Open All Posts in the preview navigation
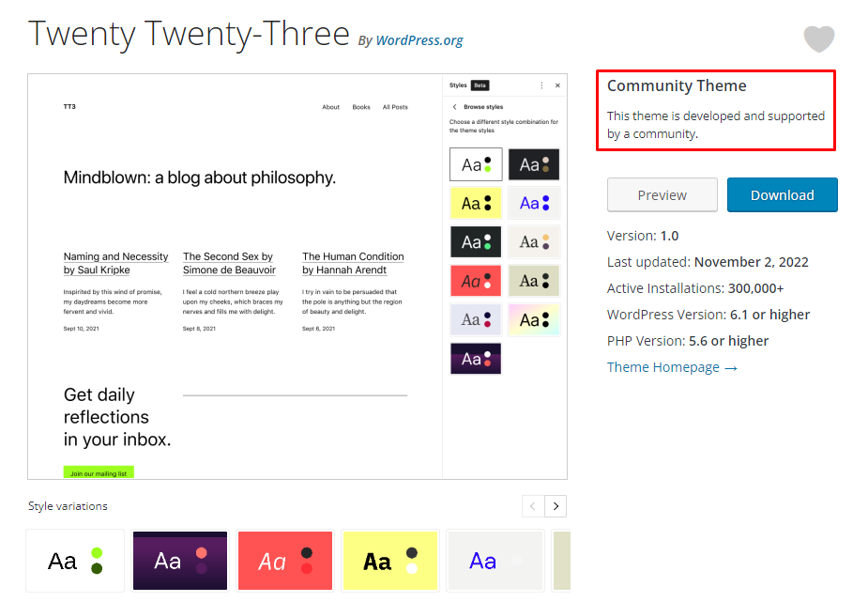The width and height of the screenshot is (868, 602). tap(395, 106)
